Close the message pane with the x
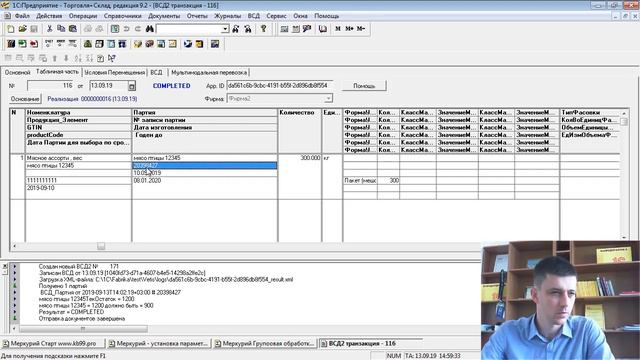The image size is (640, 360). [5, 266]
